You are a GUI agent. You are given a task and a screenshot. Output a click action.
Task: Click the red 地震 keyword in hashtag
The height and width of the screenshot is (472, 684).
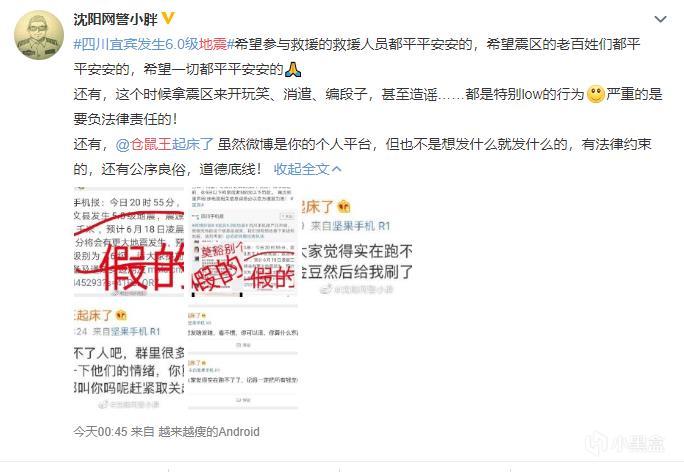(213, 44)
